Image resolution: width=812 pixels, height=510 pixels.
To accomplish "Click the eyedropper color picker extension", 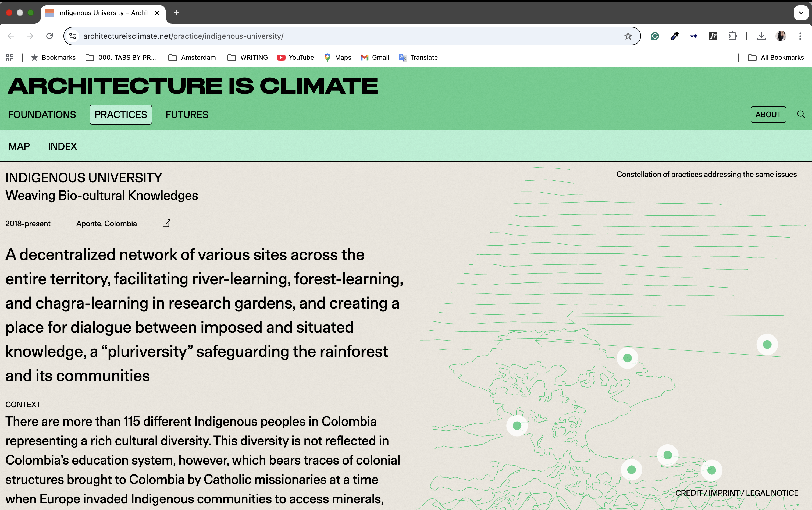I will (674, 36).
